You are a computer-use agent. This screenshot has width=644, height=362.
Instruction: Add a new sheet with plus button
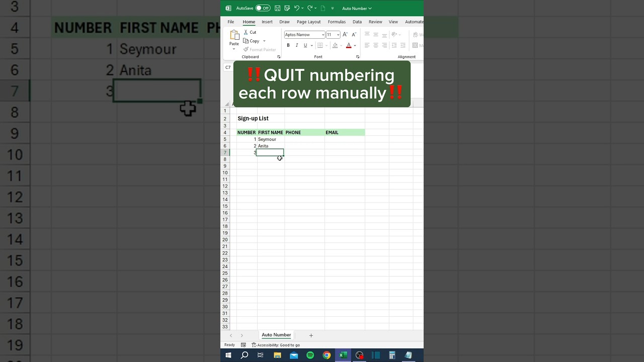point(311,335)
